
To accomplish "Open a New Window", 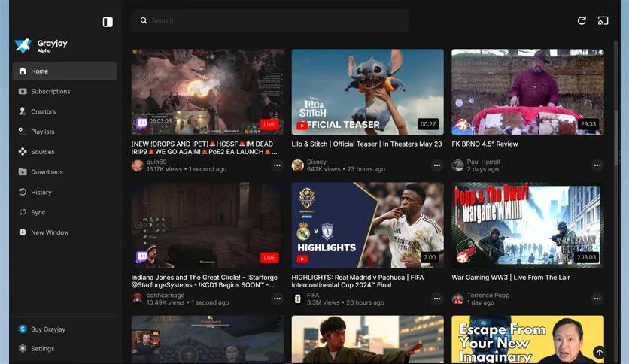I will pyautogui.click(x=50, y=232).
